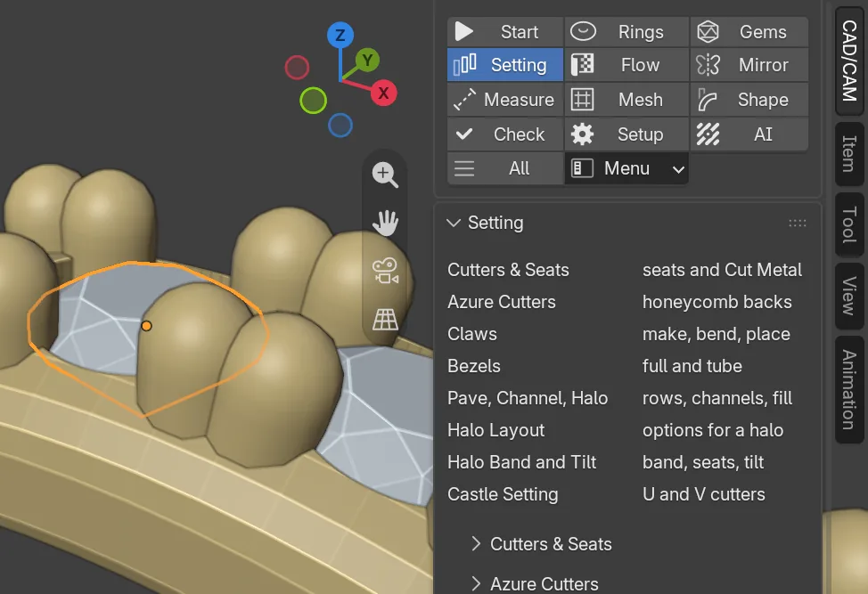This screenshot has height=594, width=868.
Task: Open the Flow category
Action: (626, 65)
